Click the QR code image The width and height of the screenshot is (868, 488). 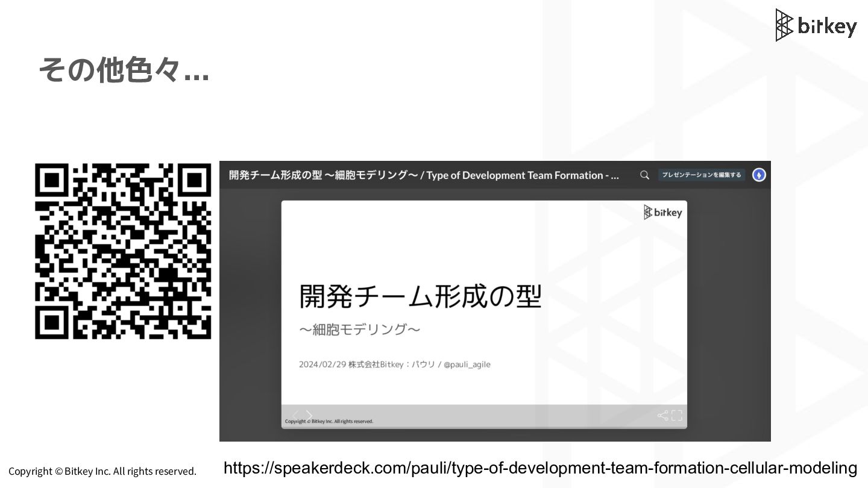pyautogui.click(x=123, y=251)
